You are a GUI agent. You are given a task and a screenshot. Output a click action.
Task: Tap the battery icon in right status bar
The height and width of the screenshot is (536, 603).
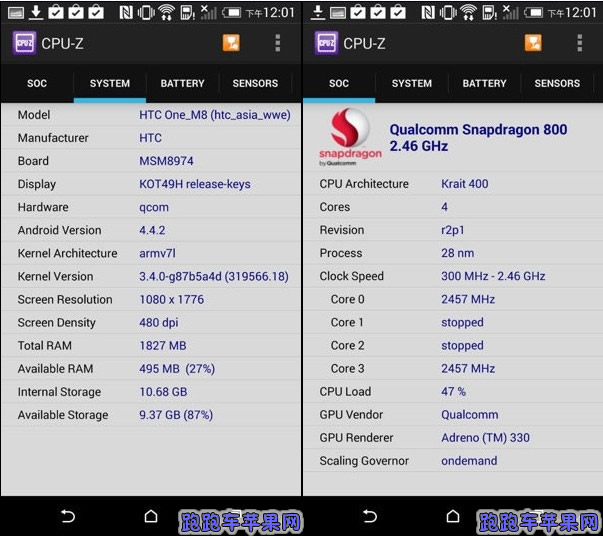coord(533,13)
